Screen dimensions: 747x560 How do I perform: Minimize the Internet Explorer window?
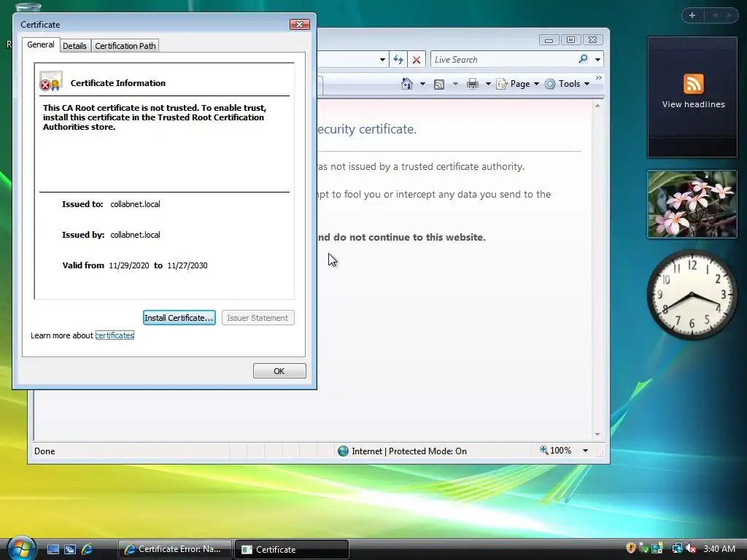[x=549, y=40]
